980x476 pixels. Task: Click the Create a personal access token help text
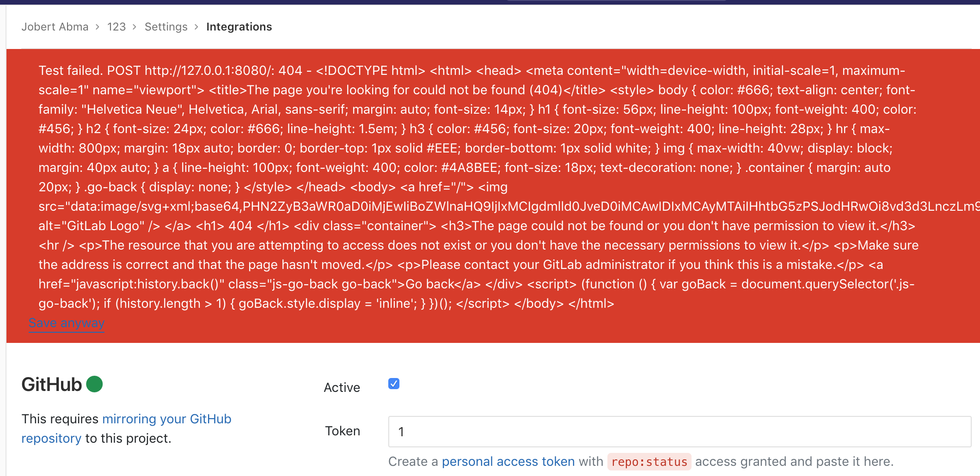pos(413,461)
